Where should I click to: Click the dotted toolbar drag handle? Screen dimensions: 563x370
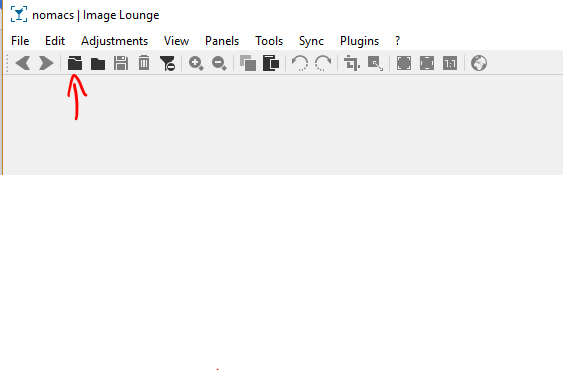pos(6,63)
